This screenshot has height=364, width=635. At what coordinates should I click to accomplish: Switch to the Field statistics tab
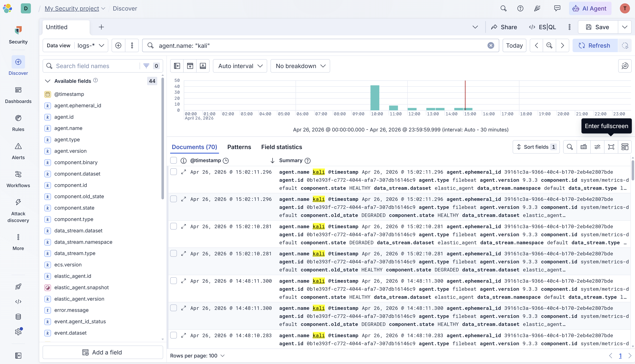(281, 147)
